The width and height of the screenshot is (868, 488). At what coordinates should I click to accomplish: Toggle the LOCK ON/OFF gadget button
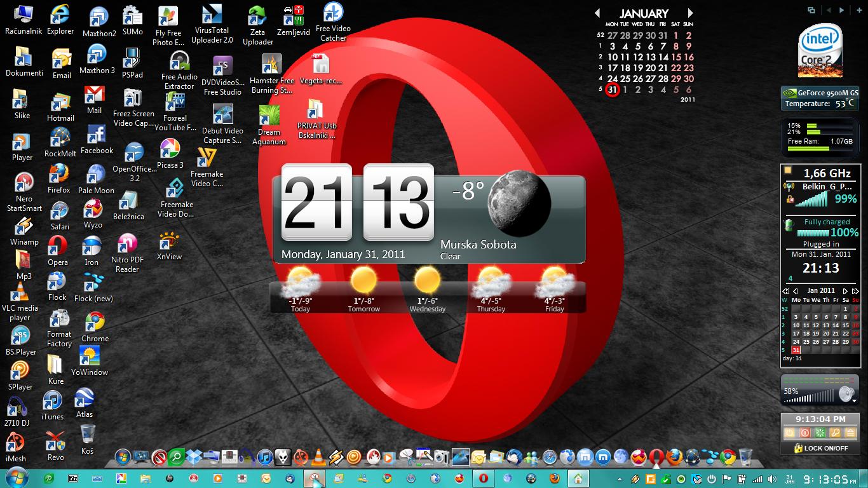click(821, 448)
